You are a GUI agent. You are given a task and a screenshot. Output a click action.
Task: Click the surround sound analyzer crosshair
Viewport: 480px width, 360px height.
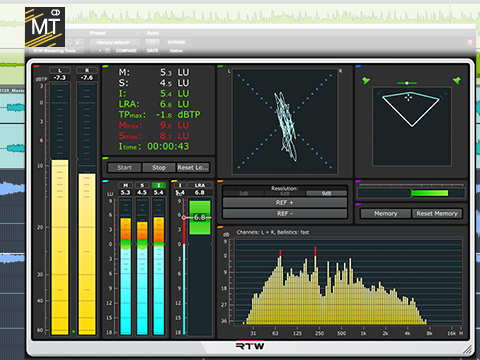coord(408,97)
